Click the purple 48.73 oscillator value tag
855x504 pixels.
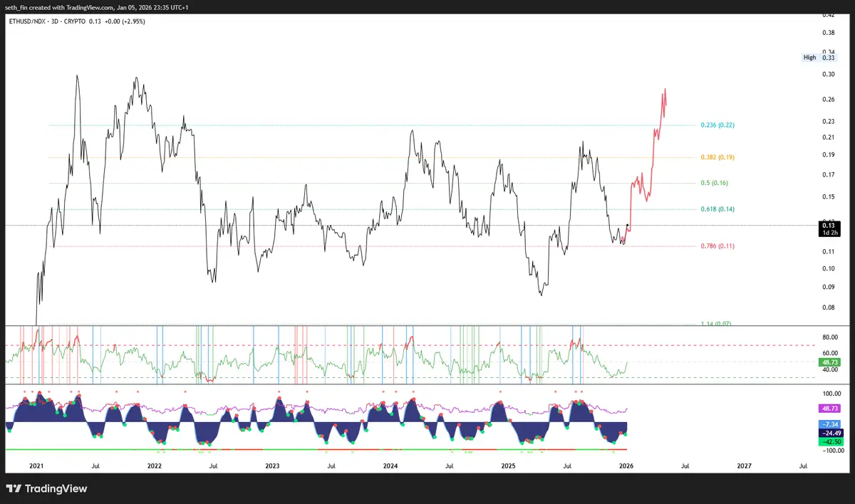pyautogui.click(x=829, y=409)
